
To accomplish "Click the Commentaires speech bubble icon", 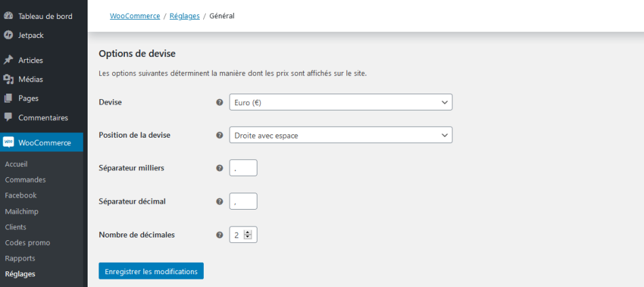I will [8, 117].
